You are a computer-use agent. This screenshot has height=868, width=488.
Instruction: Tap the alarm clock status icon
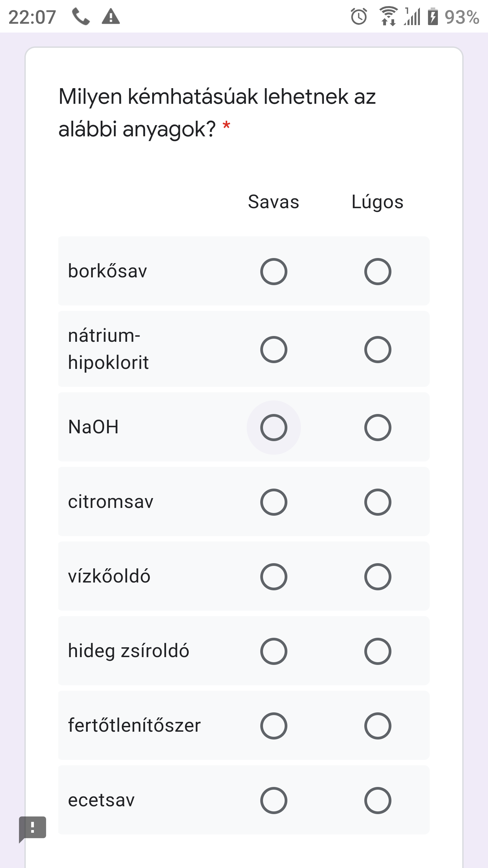tap(359, 17)
